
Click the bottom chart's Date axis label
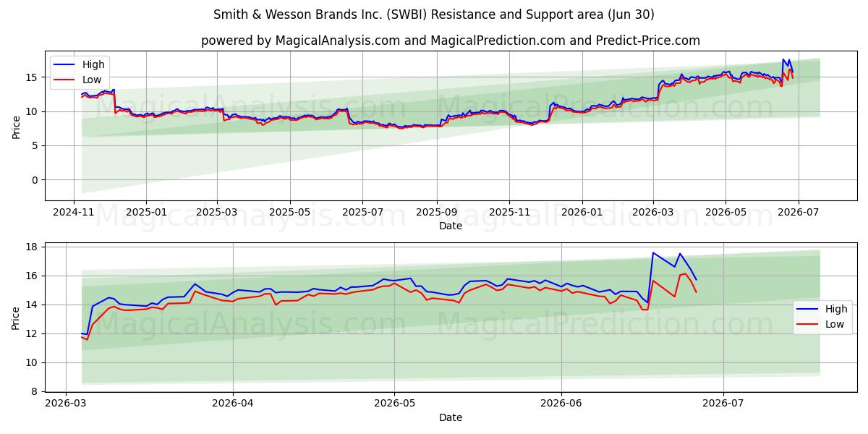click(x=450, y=417)
